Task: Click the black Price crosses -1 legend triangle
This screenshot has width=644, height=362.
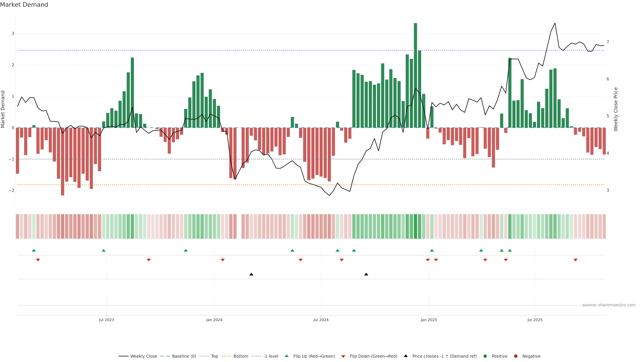Action: tap(406, 356)
